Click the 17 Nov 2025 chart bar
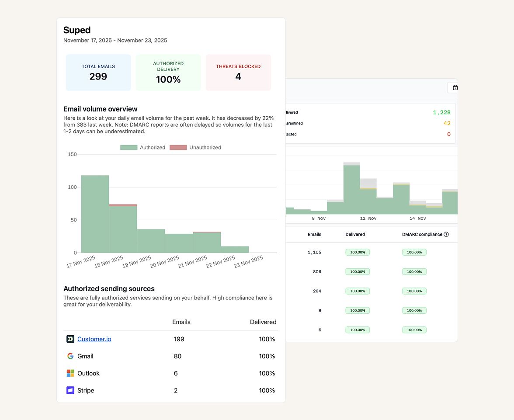The height and width of the screenshot is (420, 514). click(x=95, y=214)
